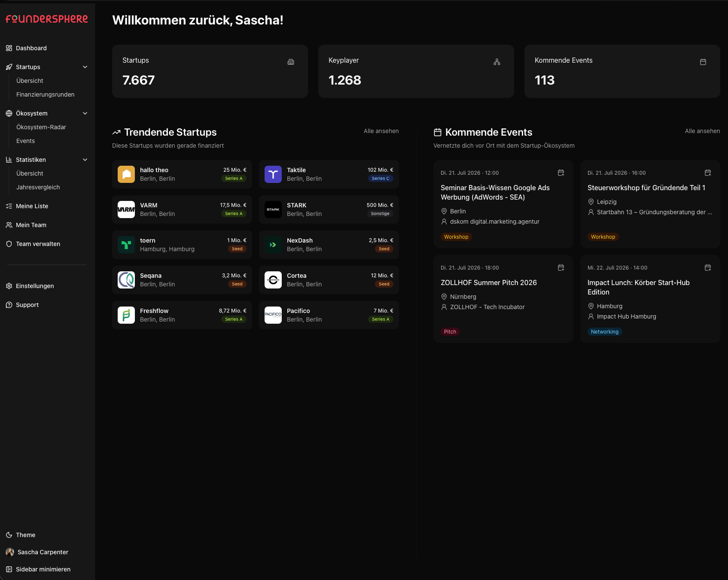Image resolution: width=728 pixels, height=580 pixels.
Task: Open the hallo theo logo
Action: pos(126,174)
